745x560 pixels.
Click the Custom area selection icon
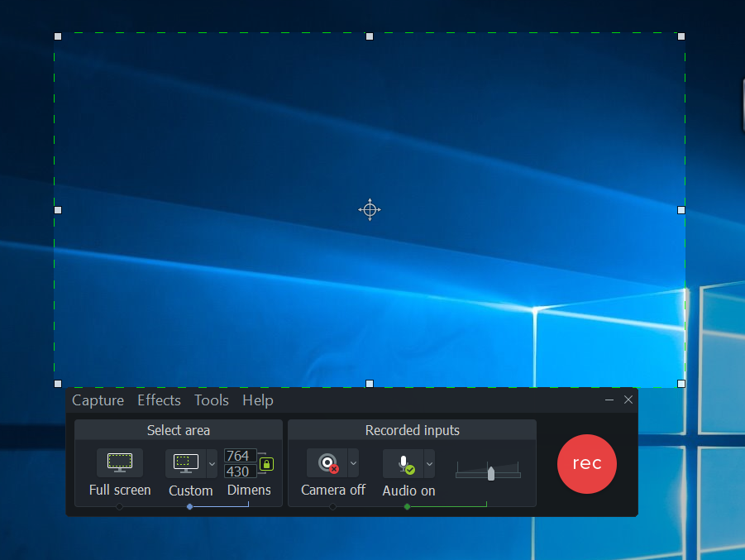[x=186, y=463]
